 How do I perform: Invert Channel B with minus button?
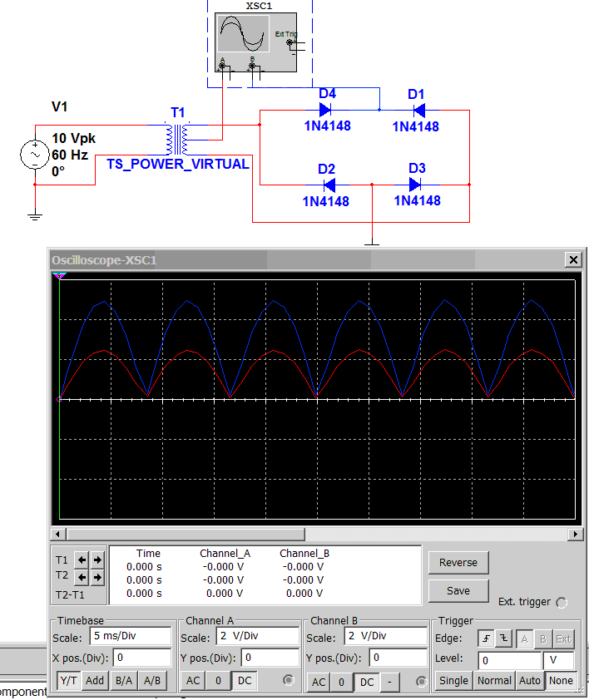click(x=389, y=683)
